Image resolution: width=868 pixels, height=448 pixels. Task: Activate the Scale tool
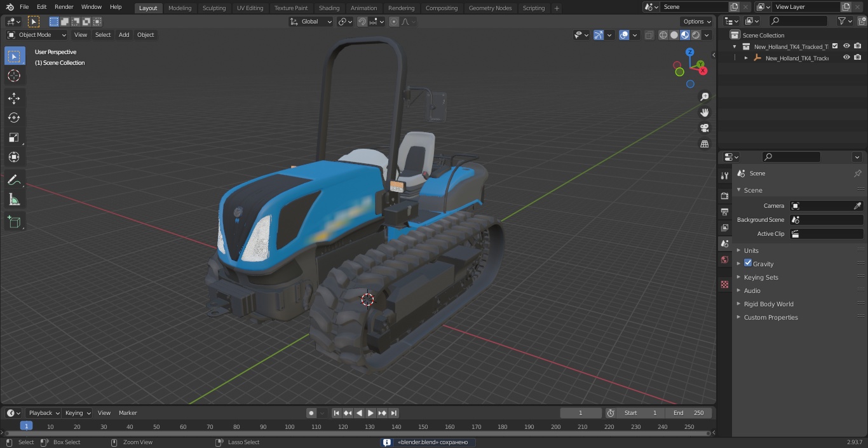tap(14, 137)
